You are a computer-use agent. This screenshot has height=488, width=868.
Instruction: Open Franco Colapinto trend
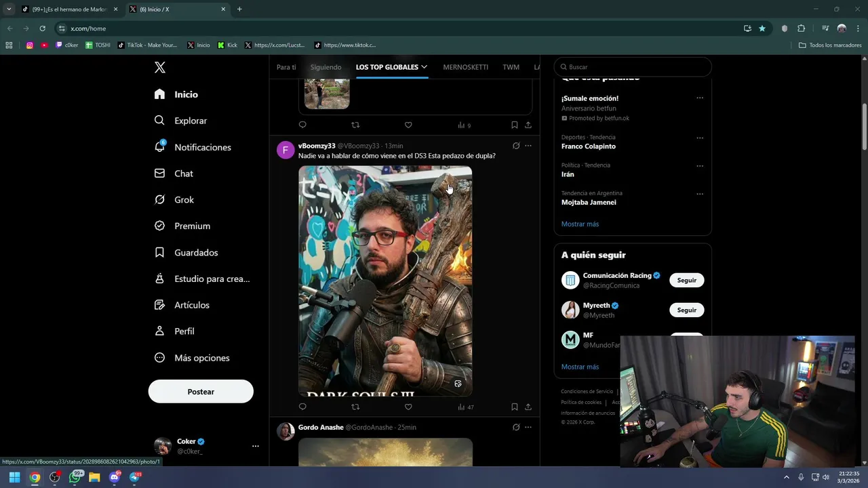coord(589,146)
